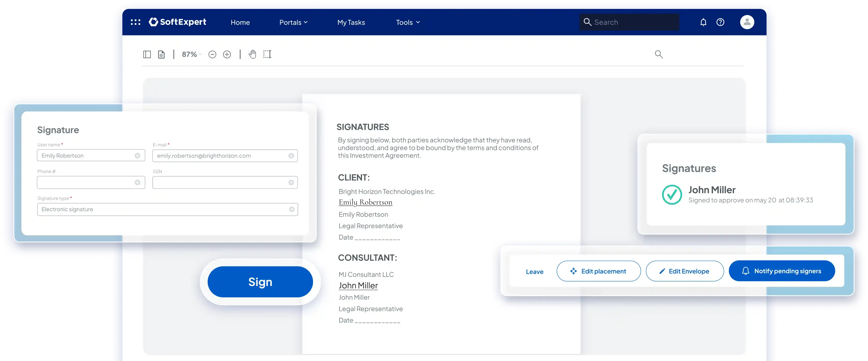The height and width of the screenshot is (361, 868).
Task: Go to the Home menu item
Action: click(x=240, y=22)
